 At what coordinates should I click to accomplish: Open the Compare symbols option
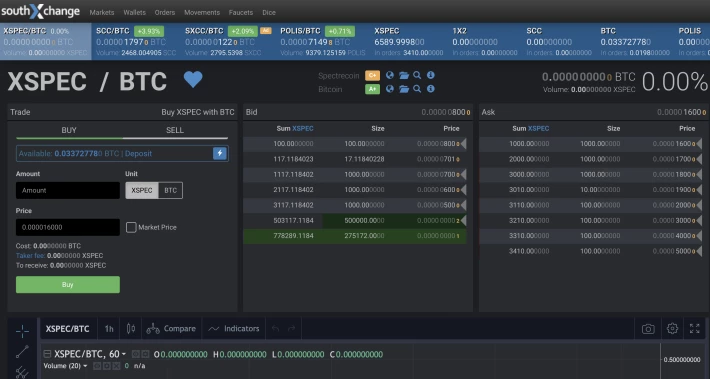pyautogui.click(x=171, y=329)
